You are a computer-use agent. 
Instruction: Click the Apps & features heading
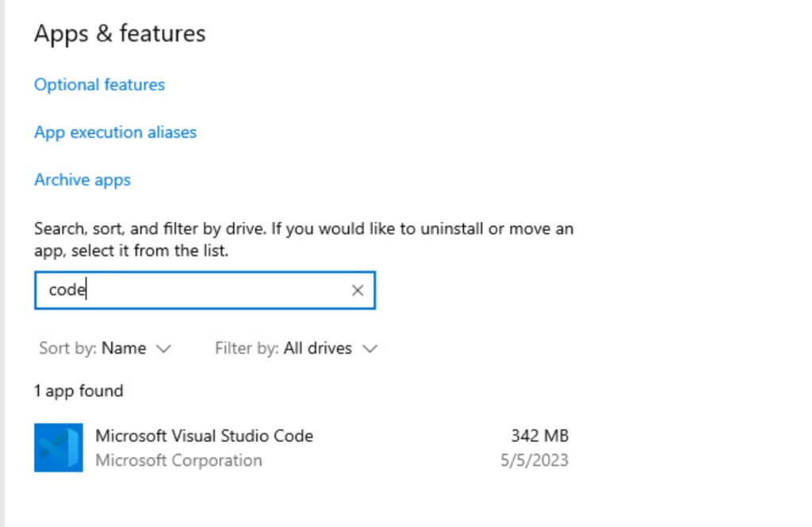tap(120, 33)
